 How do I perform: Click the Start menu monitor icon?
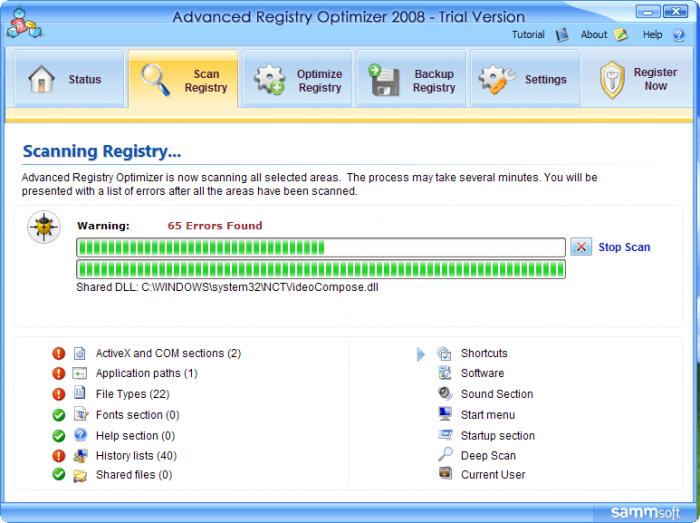(x=445, y=414)
